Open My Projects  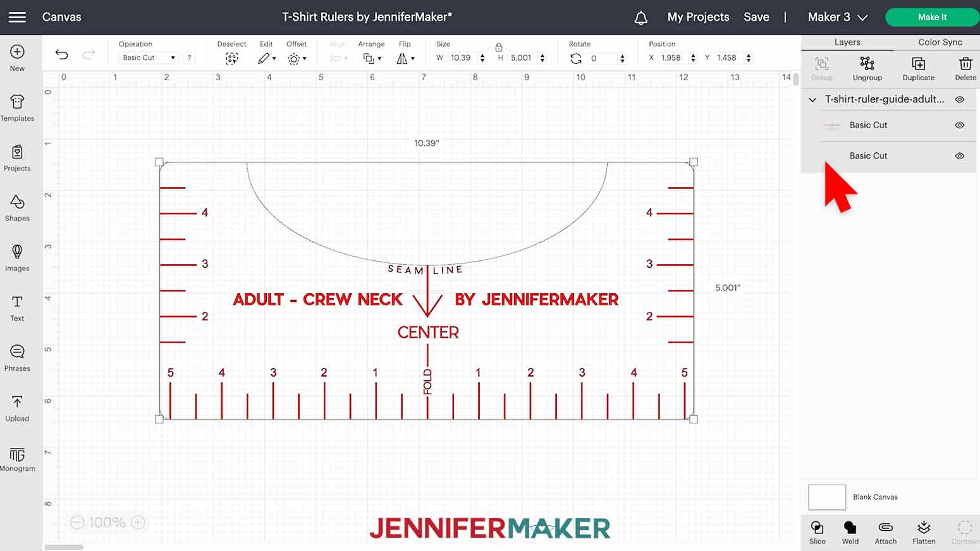point(698,17)
